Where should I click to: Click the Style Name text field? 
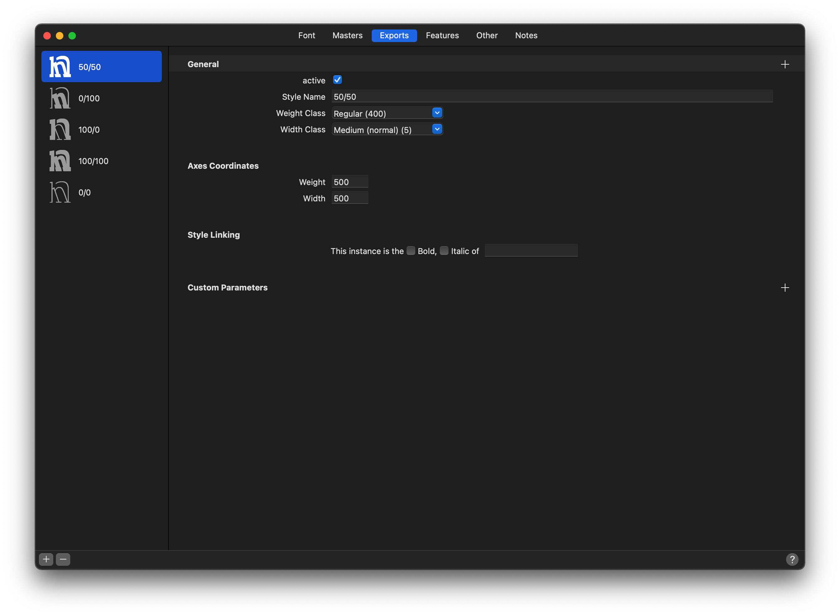point(552,96)
